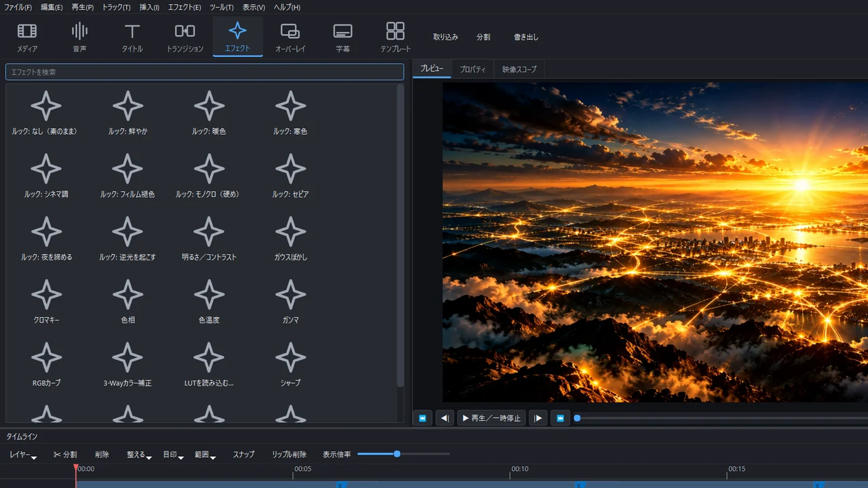This screenshot has height=488, width=868.
Task: Select the 3-Wayカラー補正 effect
Action: click(x=127, y=365)
